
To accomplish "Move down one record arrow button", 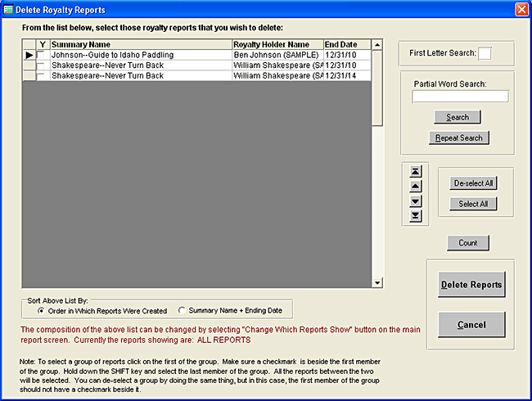I will tap(416, 200).
